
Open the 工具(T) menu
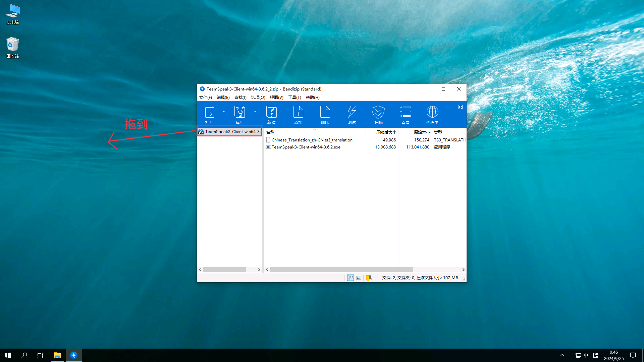(294, 98)
